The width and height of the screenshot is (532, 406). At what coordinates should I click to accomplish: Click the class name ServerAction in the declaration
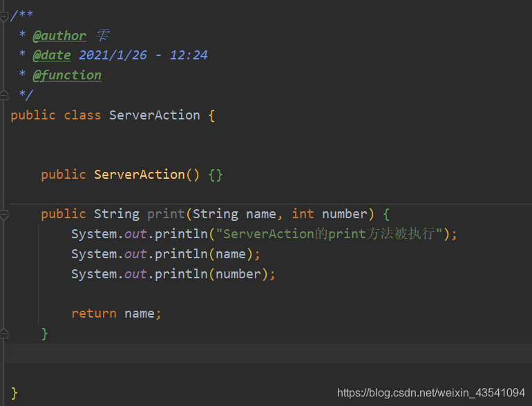[154, 115]
